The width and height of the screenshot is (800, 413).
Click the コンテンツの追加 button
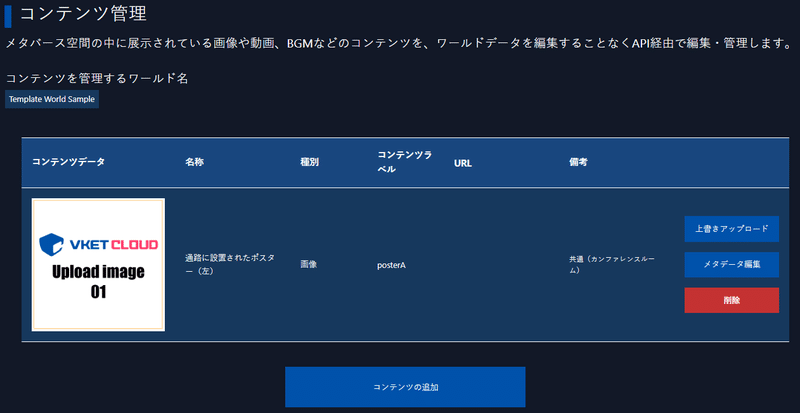tap(405, 387)
